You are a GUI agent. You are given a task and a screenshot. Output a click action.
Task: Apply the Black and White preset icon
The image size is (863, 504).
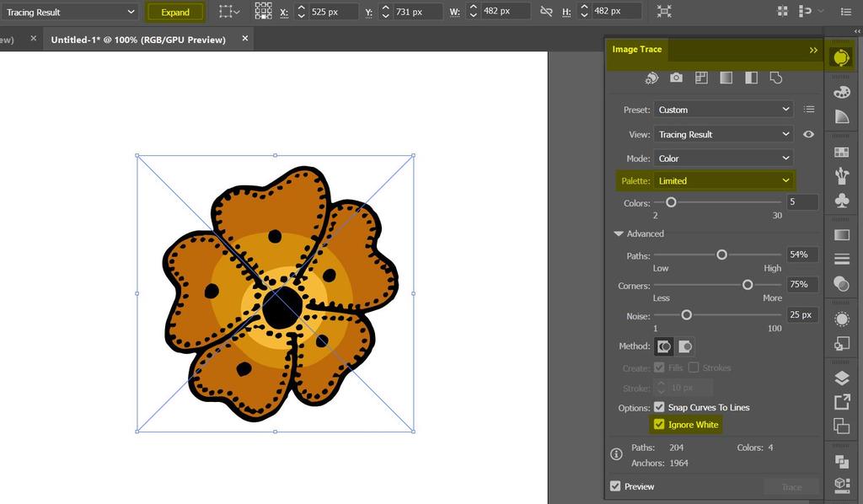[751, 78]
